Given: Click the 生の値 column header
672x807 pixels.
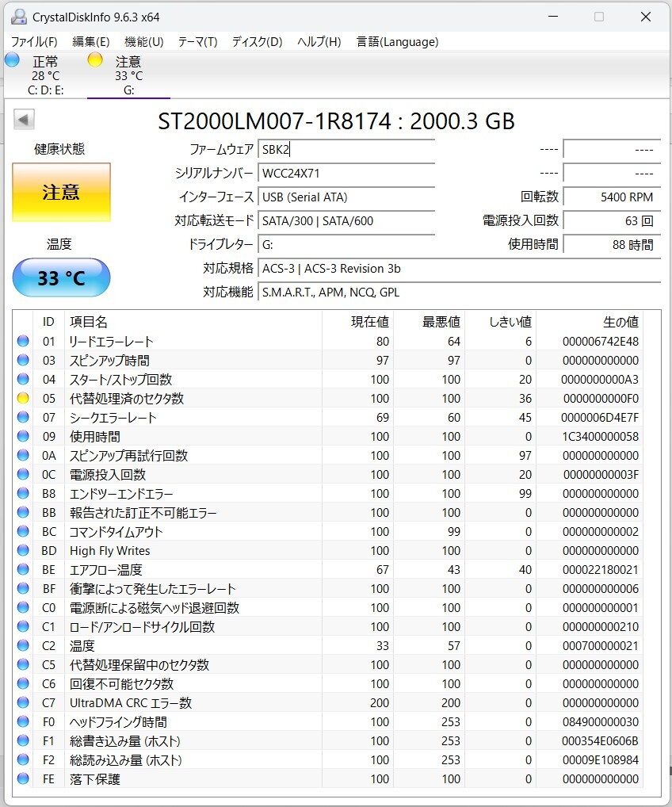Looking at the screenshot, I should [x=590, y=322].
